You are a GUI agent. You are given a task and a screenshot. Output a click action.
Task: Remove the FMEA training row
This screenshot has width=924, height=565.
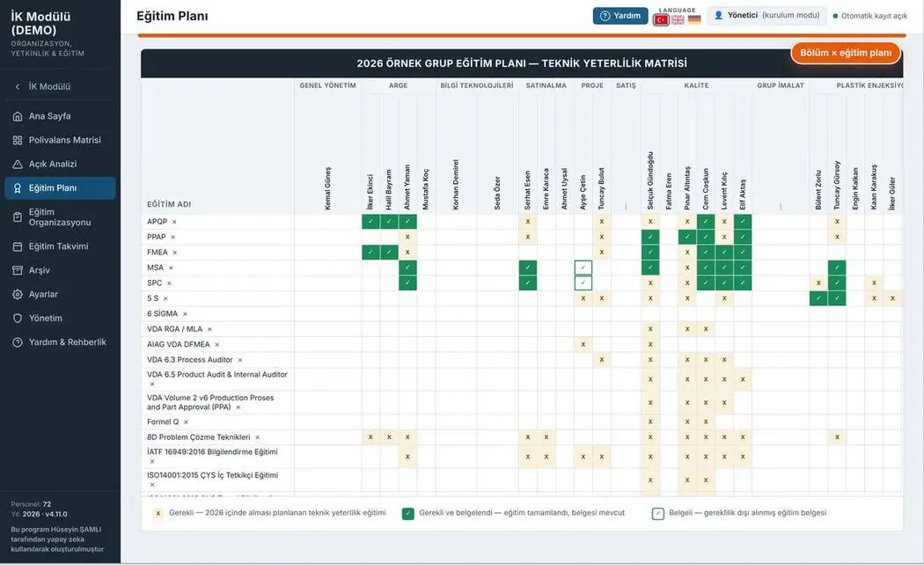[175, 253]
